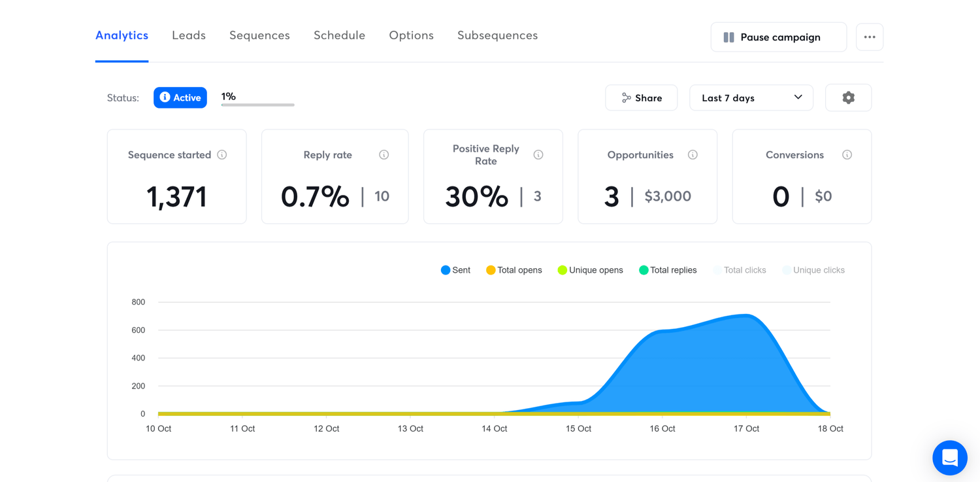Expand the Last 7 days dropdown
980x482 pixels.
pyautogui.click(x=751, y=98)
